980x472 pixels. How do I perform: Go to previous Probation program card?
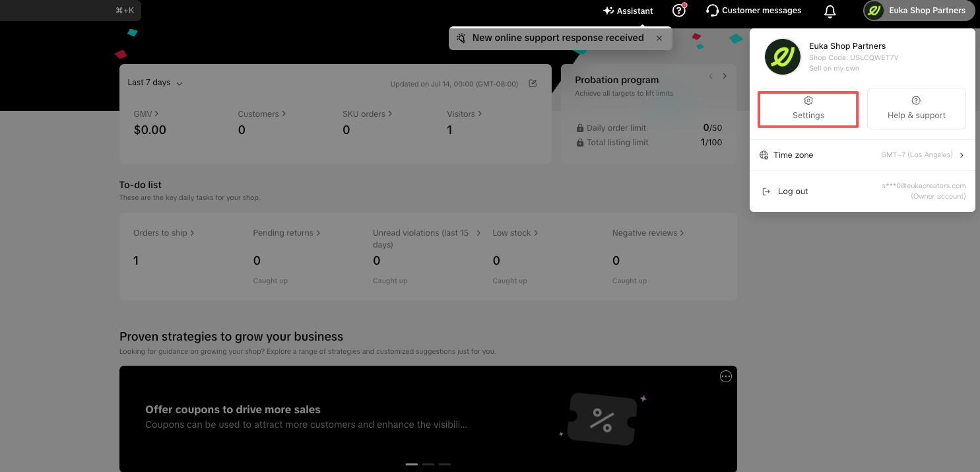click(711, 76)
